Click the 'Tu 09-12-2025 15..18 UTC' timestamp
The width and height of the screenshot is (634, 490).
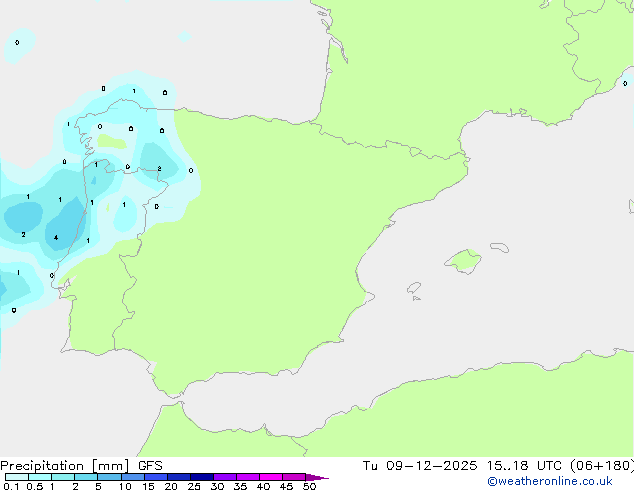point(462,466)
